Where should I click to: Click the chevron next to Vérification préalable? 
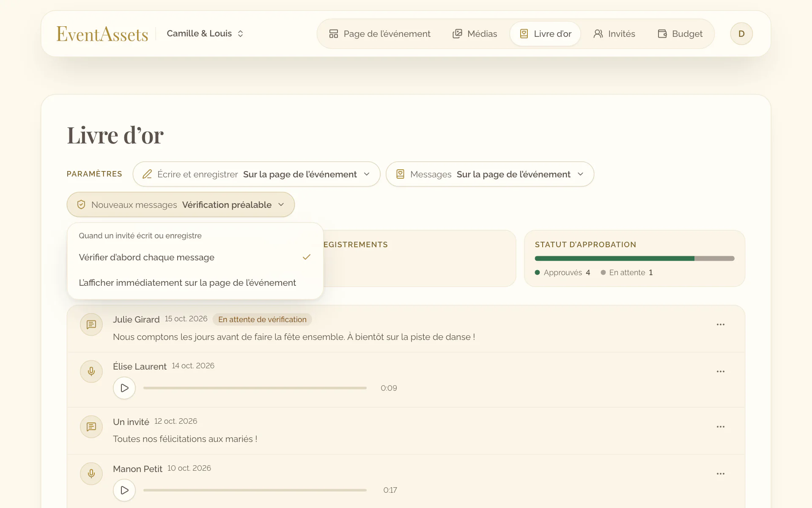281,205
